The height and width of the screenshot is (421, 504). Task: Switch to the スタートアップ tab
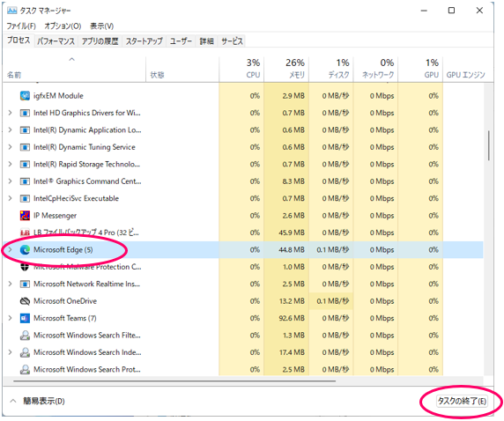(144, 41)
